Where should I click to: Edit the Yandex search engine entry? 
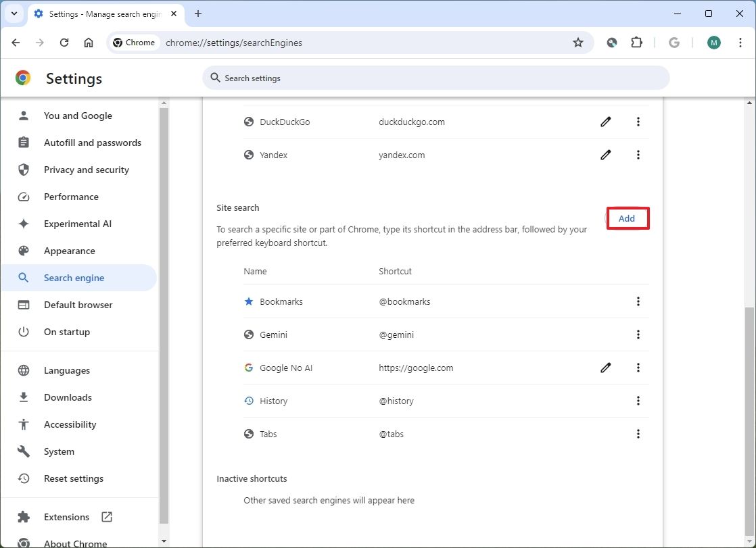coord(605,155)
